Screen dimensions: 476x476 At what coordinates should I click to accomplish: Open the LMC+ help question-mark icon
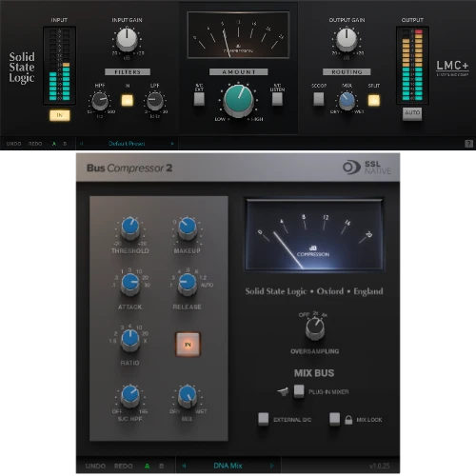click(468, 144)
